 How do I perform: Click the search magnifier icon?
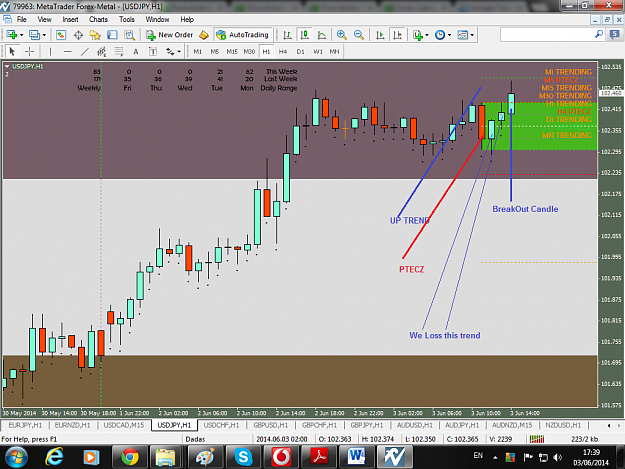coord(599,35)
